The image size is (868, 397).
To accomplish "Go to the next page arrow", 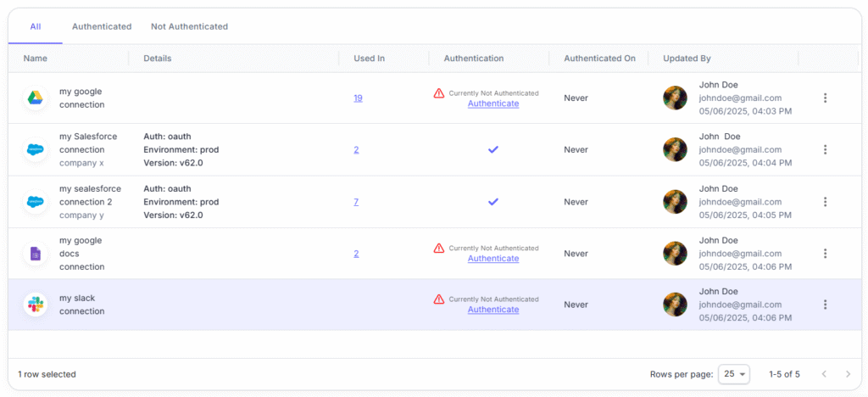I will click(x=848, y=374).
